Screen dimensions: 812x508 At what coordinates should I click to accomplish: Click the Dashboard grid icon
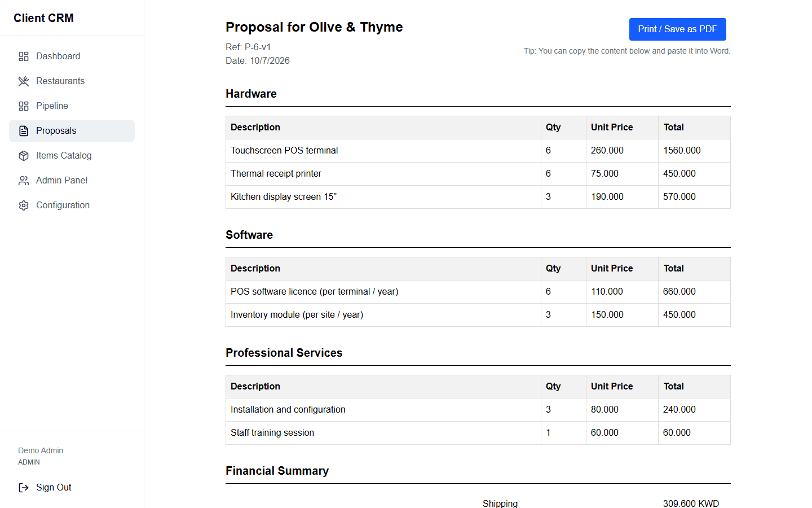tap(24, 56)
